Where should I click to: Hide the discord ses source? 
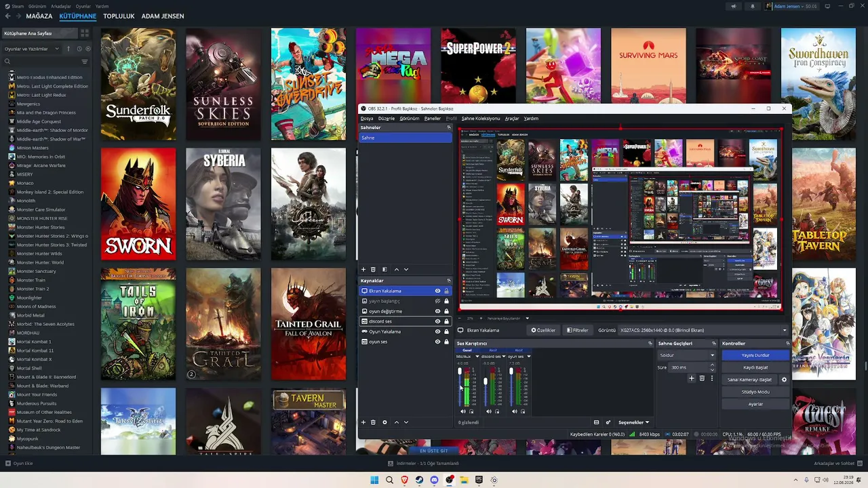coord(437,321)
